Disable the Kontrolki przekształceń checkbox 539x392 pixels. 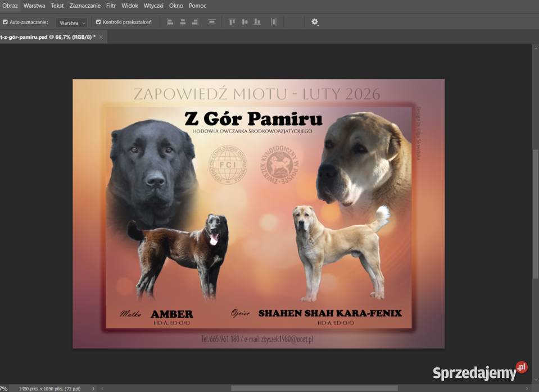(x=98, y=22)
